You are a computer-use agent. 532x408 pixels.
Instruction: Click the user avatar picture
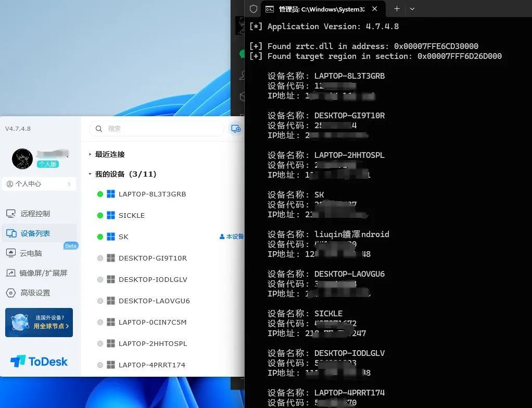(x=22, y=158)
